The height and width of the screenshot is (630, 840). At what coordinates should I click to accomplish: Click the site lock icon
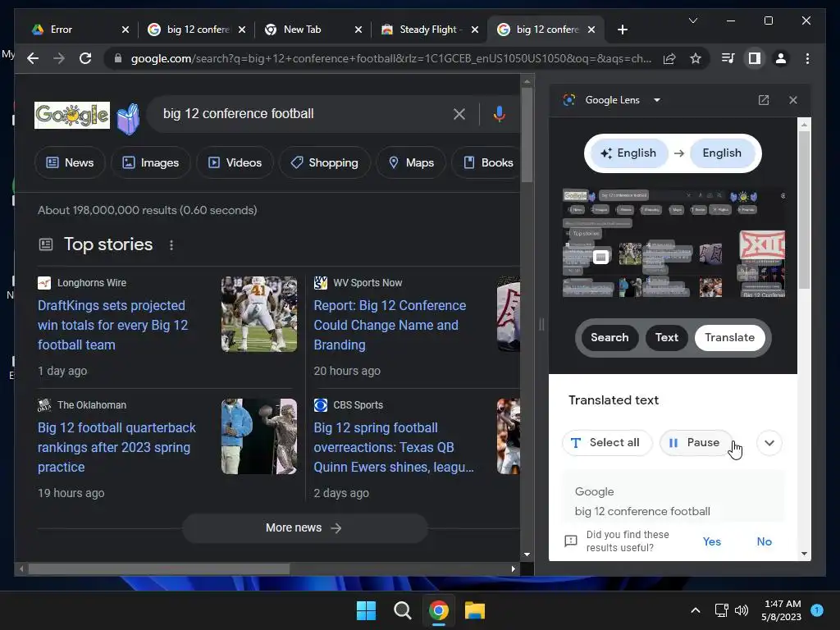[x=118, y=58]
